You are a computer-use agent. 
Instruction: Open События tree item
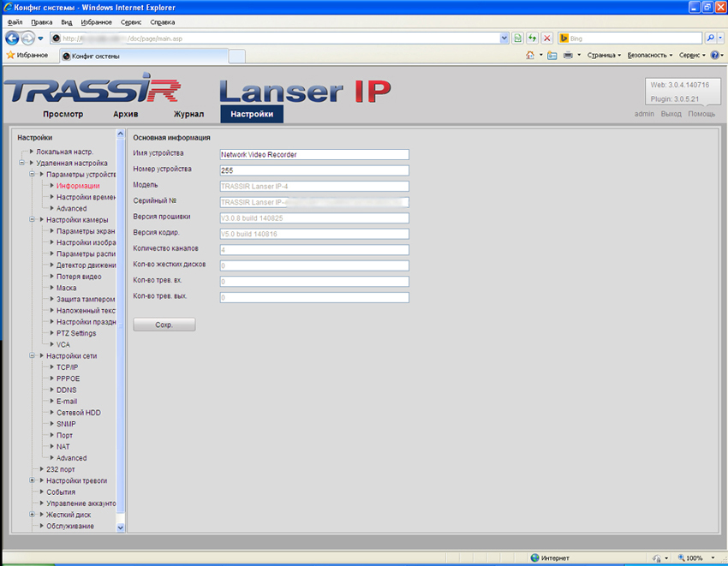pyautogui.click(x=61, y=492)
